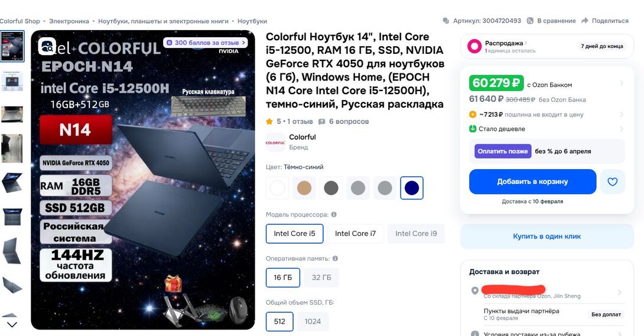Click the comparison icon near В сравнение
Screen dimensions: 644x336
pos(530,21)
